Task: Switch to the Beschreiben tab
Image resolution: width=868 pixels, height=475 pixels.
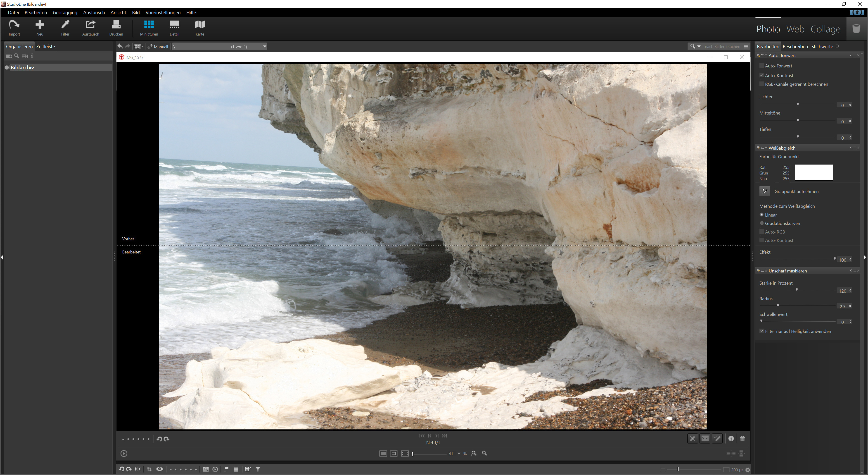Action: point(795,47)
